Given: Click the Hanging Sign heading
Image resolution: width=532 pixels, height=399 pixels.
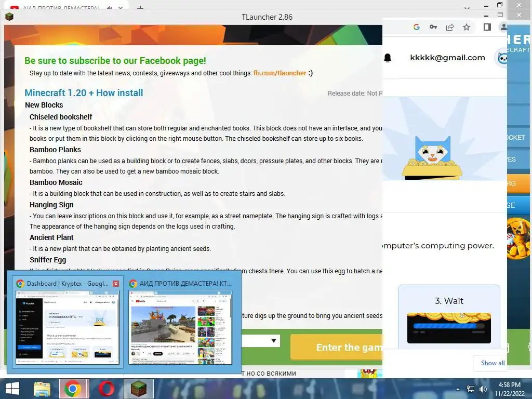Looking at the screenshot, I should [x=51, y=205].
